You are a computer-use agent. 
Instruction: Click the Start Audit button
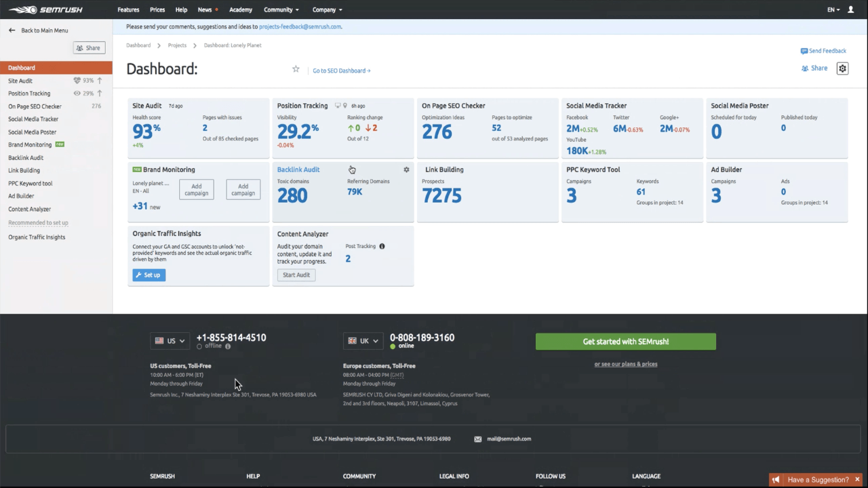pyautogui.click(x=296, y=275)
